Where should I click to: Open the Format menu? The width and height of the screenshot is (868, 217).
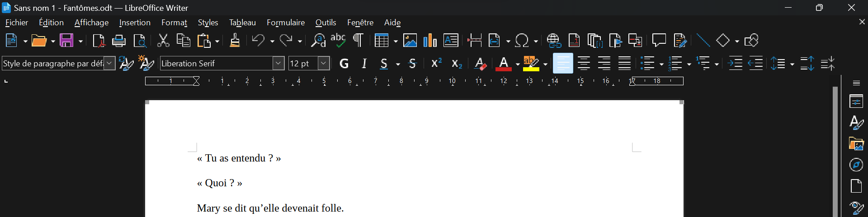[174, 23]
